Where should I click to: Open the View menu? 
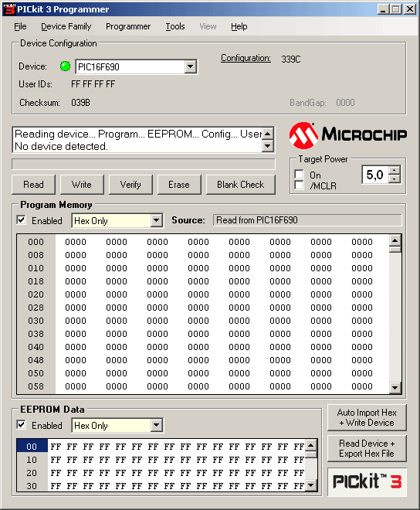click(x=208, y=26)
